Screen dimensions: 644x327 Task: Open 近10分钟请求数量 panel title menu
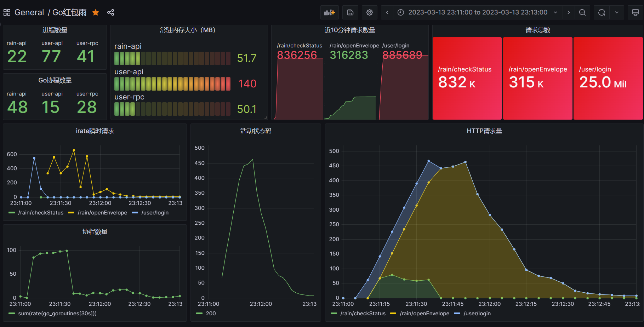coord(350,30)
